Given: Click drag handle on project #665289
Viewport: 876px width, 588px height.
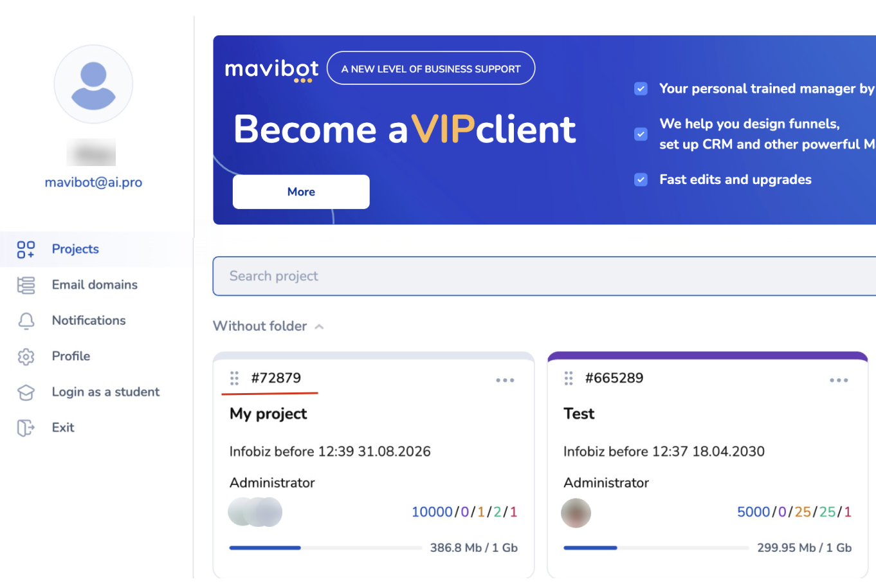Looking at the screenshot, I should (x=569, y=378).
